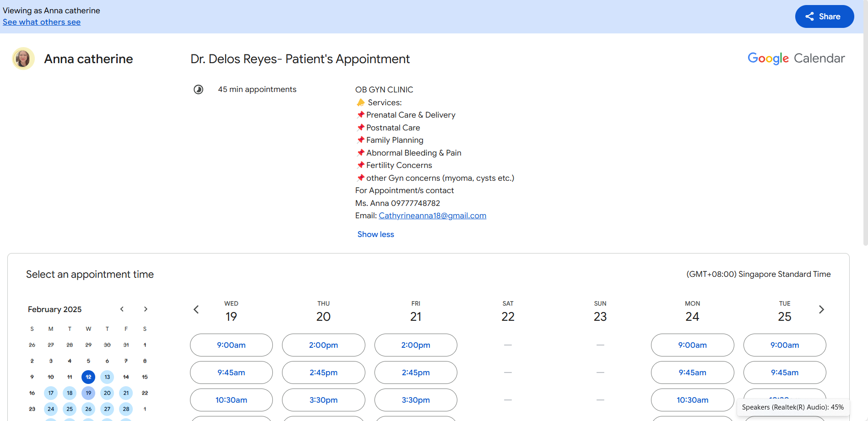The height and width of the screenshot is (421, 868).
Task: Select February 17 in mini calendar
Action: [51, 393]
